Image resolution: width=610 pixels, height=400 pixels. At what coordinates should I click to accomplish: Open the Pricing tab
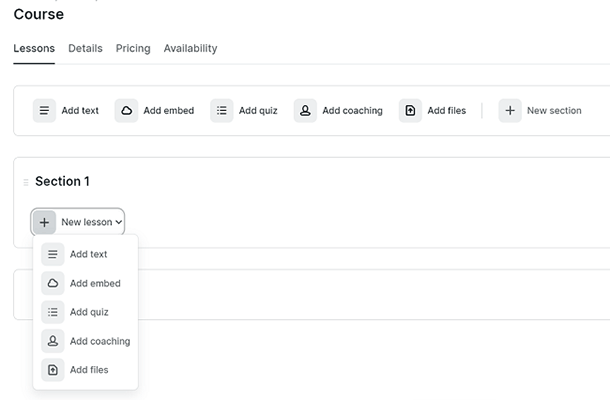(133, 48)
